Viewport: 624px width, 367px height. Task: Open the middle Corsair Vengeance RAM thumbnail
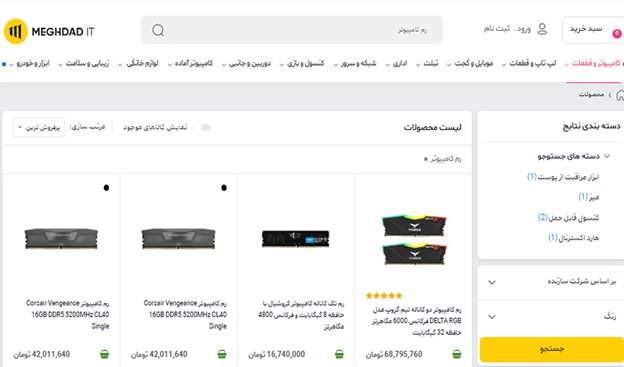click(178, 238)
